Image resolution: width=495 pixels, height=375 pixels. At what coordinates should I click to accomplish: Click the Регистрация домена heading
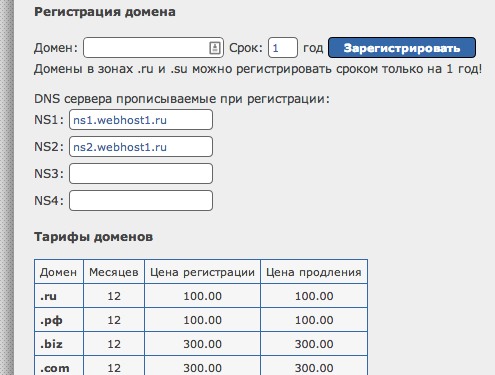pyautogui.click(x=105, y=12)
